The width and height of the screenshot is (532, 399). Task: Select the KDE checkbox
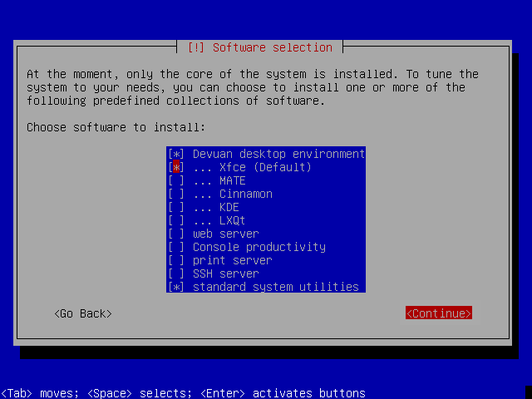(176, 207)
